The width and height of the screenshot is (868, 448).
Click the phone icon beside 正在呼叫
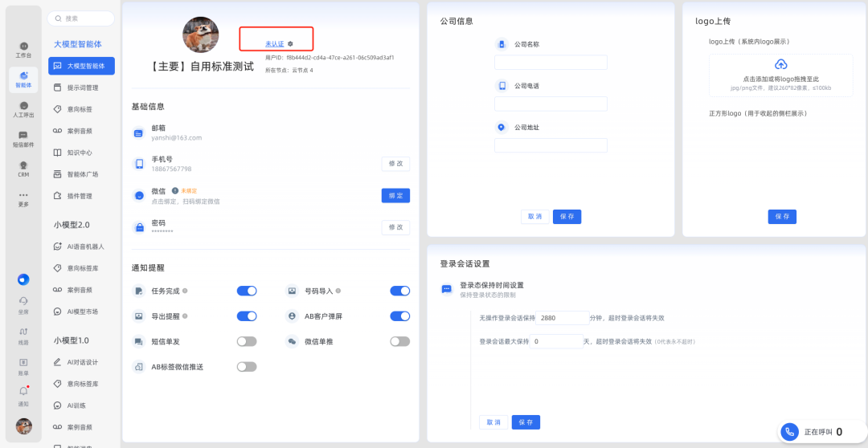(x=791, y=431)
